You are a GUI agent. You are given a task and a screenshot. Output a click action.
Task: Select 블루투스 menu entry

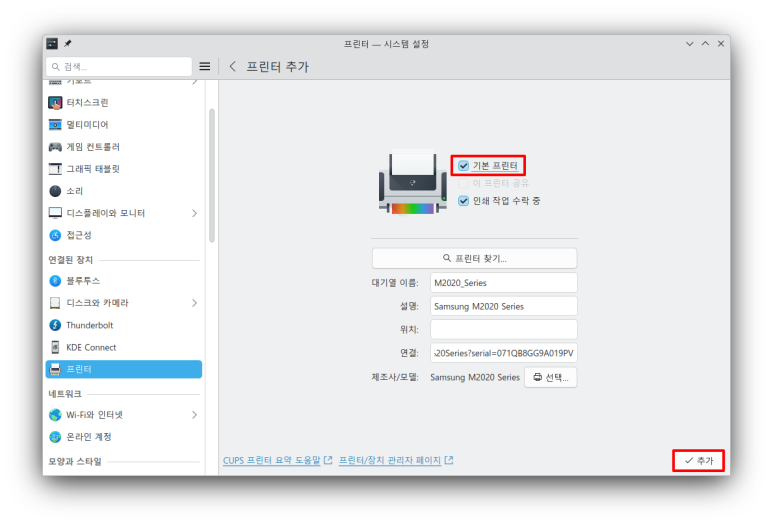pos(123,281)
